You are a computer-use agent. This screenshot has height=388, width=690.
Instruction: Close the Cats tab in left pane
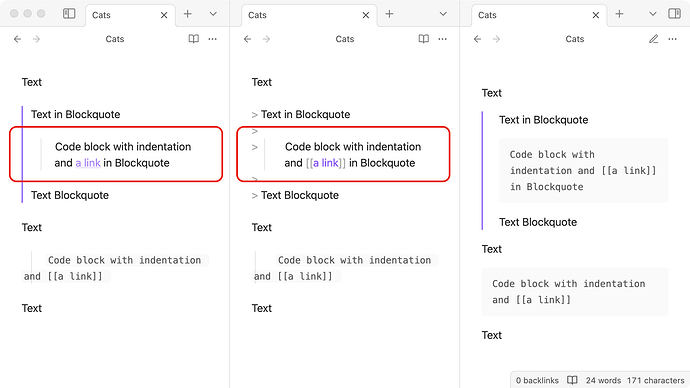164,15
